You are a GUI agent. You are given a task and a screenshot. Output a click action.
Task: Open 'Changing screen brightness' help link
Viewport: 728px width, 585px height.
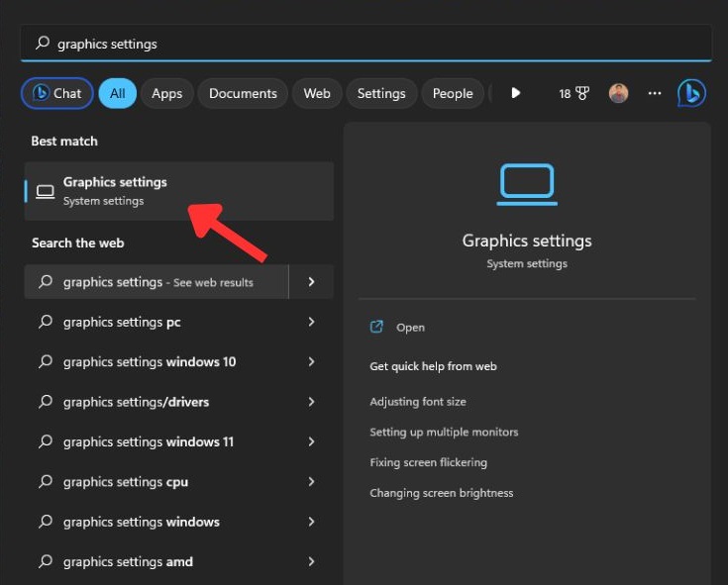click(x=442, y=493)
